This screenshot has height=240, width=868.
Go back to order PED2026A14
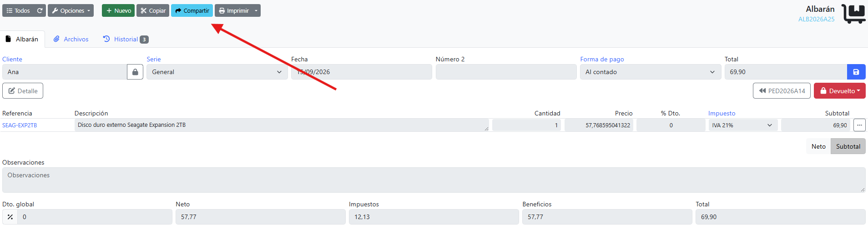click(x=782, y=91)
